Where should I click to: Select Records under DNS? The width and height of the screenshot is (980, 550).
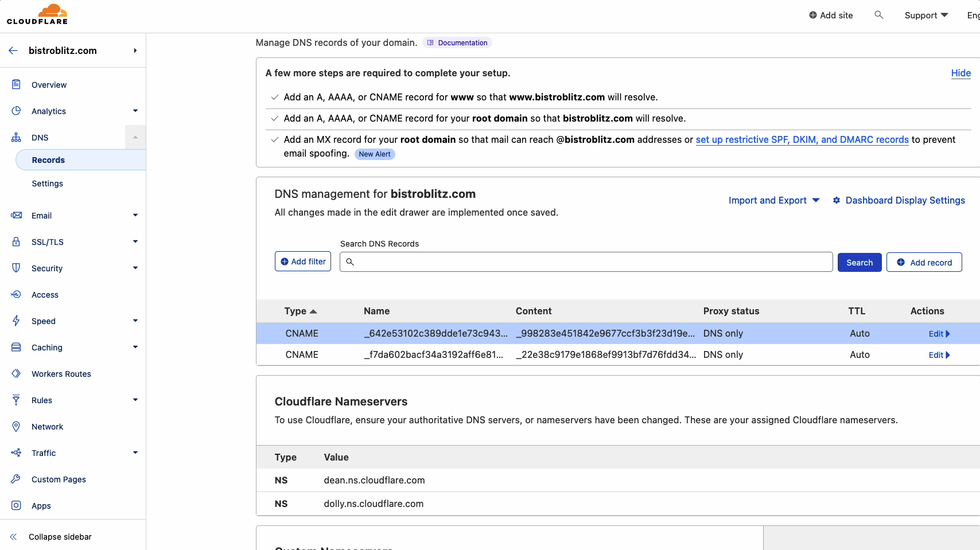(48, 159)
